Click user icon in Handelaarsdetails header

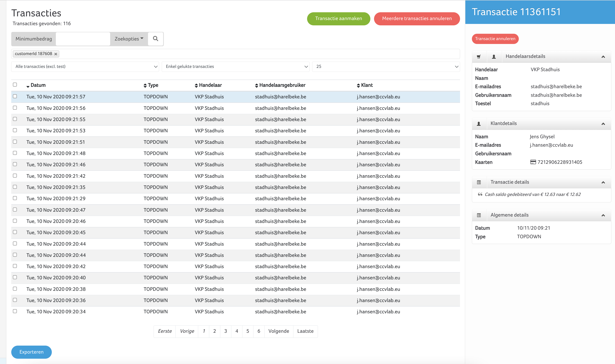[x=494, y=57]
